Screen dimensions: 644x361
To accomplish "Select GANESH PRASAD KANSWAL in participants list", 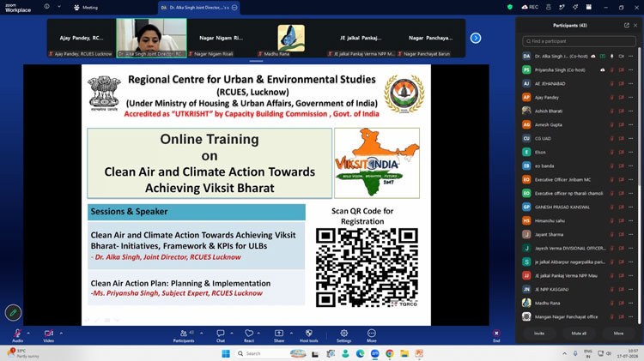I will pos(578,208).
